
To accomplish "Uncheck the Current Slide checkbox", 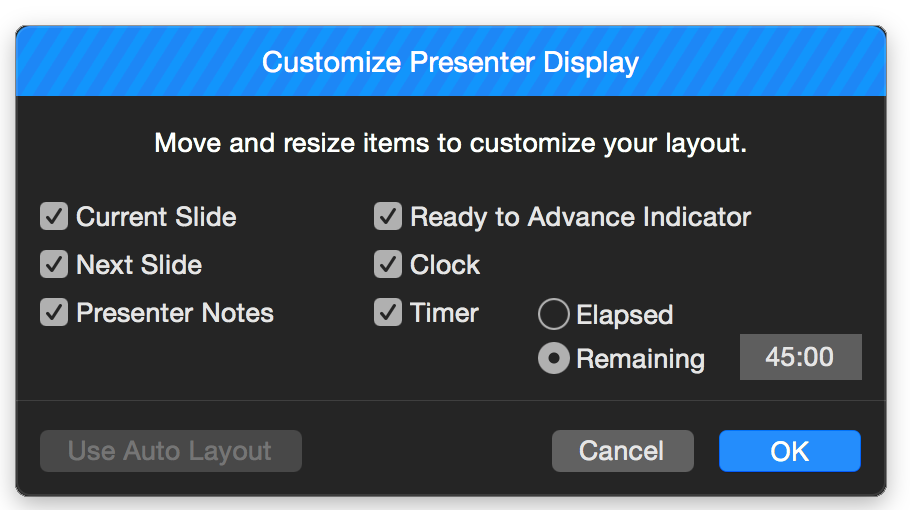I will (54, 216).
